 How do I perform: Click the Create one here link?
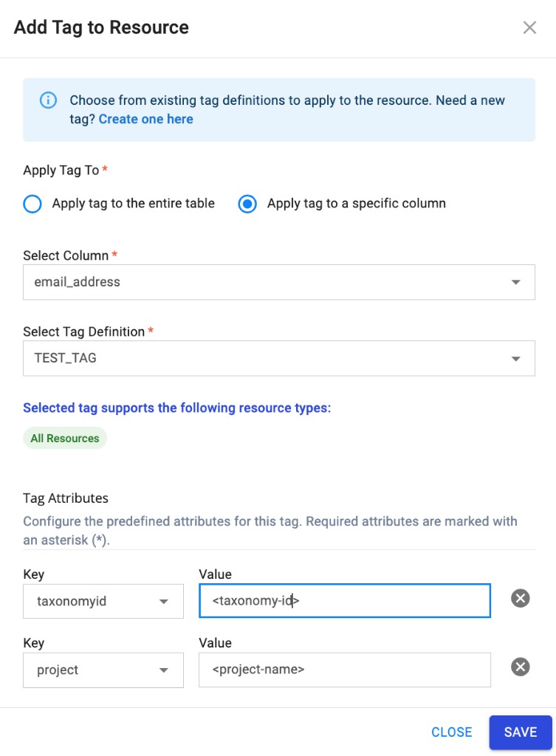[x=145, y=119]
